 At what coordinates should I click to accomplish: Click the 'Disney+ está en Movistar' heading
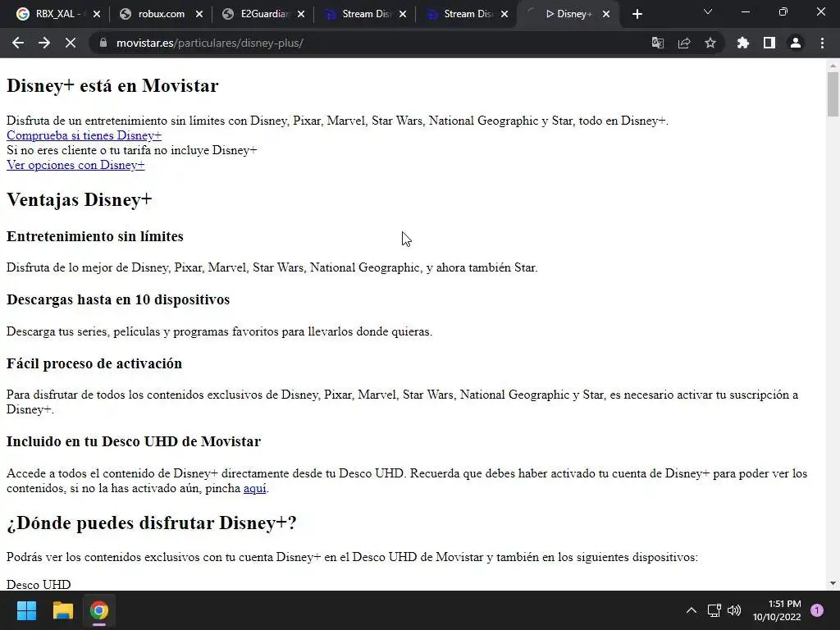click(112, 85)
